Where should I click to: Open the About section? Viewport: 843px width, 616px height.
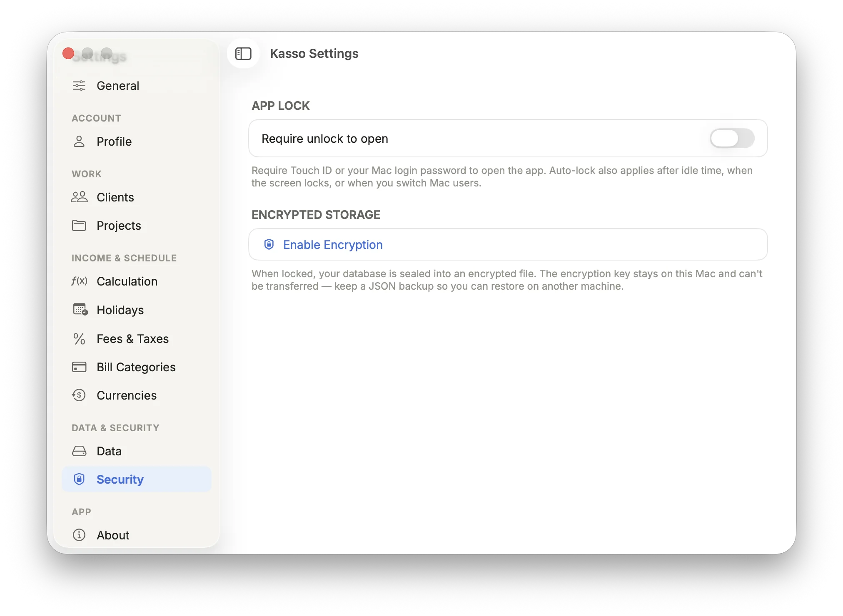pos(137,535)
